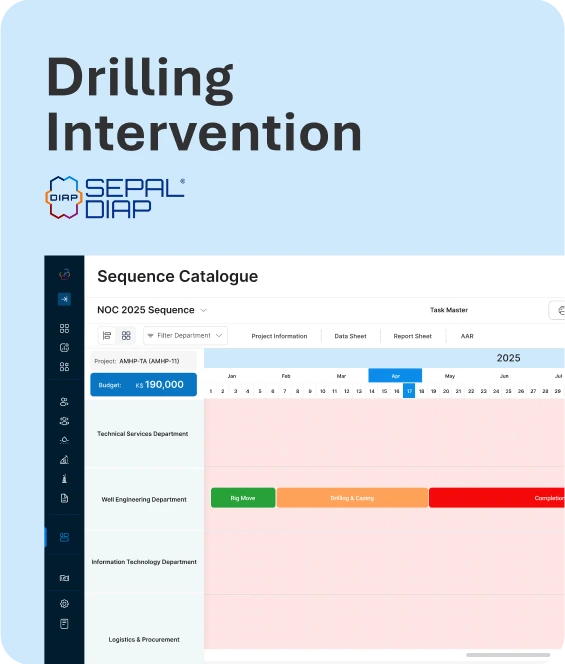This screenshot has height=664, width=565.
Task: Click the 2025 year header
Action: pos(508,358)
